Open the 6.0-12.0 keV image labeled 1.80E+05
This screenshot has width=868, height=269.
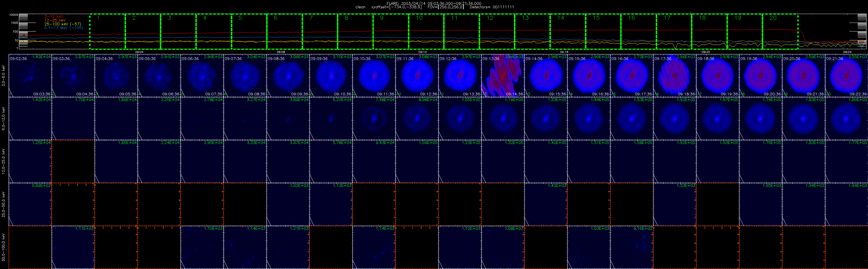[x=847, y=118]
